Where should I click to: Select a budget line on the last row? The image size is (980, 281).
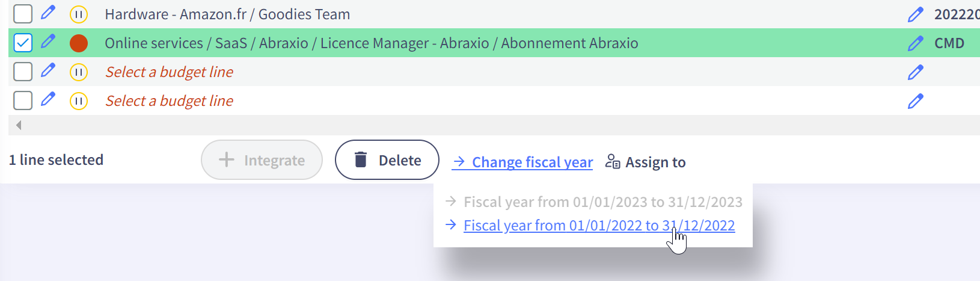click(x=170, y=101)
